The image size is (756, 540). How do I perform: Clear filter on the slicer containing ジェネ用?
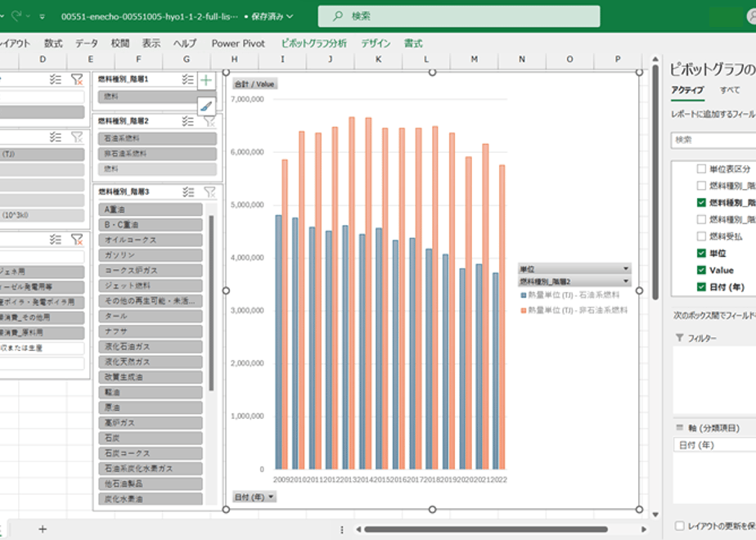pos(77,239)
